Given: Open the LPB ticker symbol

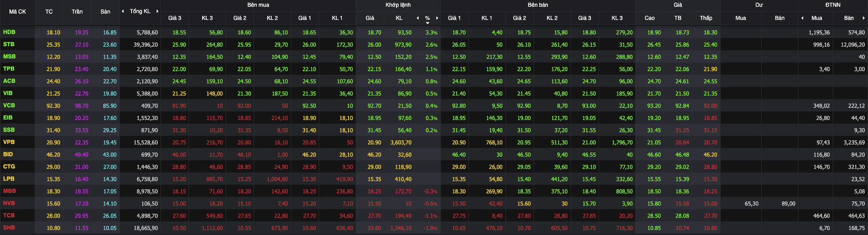Looking at the screenshot, I should point(9,179).
